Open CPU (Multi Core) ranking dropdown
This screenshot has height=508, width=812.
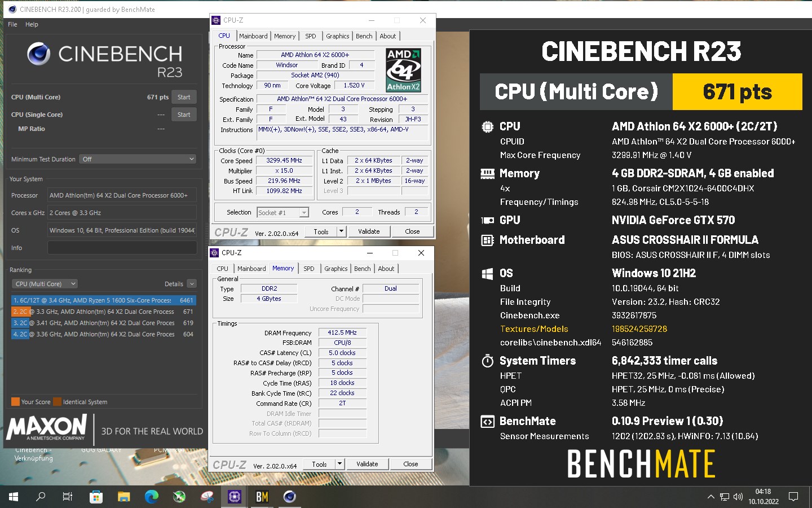[x=45, y=284]
